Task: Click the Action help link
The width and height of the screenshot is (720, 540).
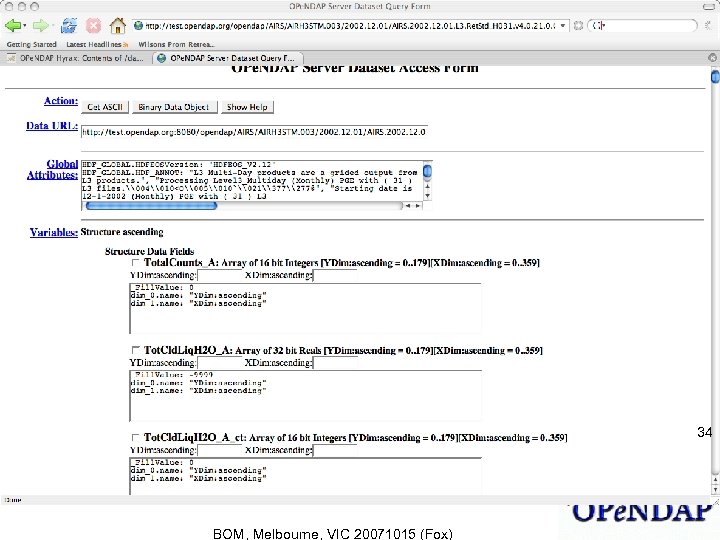Action: 61,101
